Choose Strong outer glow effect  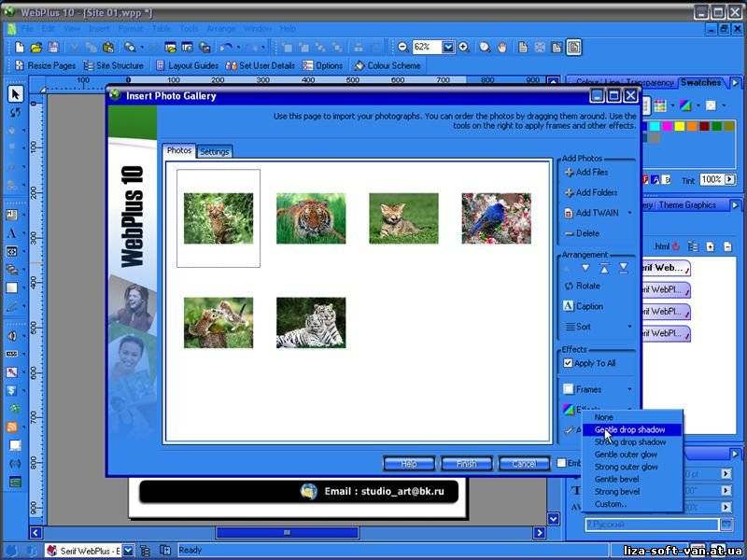coord(633,467)
